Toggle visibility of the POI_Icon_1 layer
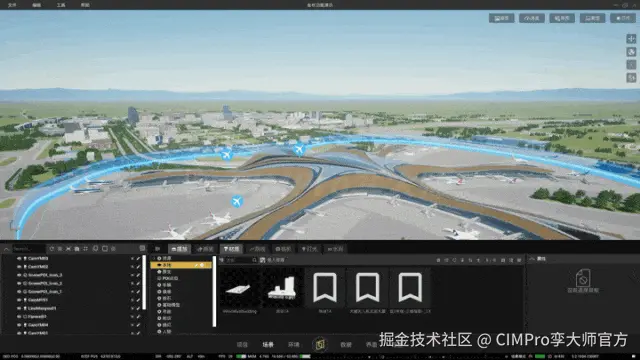This screenshot has height=360, width=640. (x=19, y=292)
